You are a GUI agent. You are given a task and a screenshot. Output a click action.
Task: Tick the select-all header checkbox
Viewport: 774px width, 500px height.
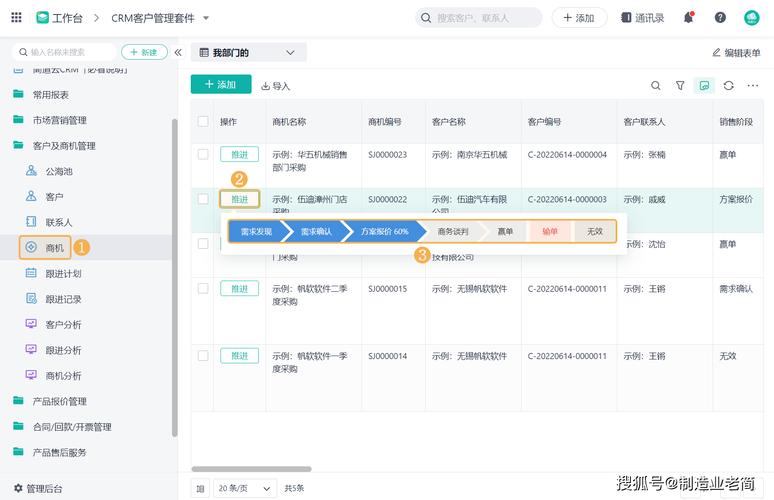203,121
